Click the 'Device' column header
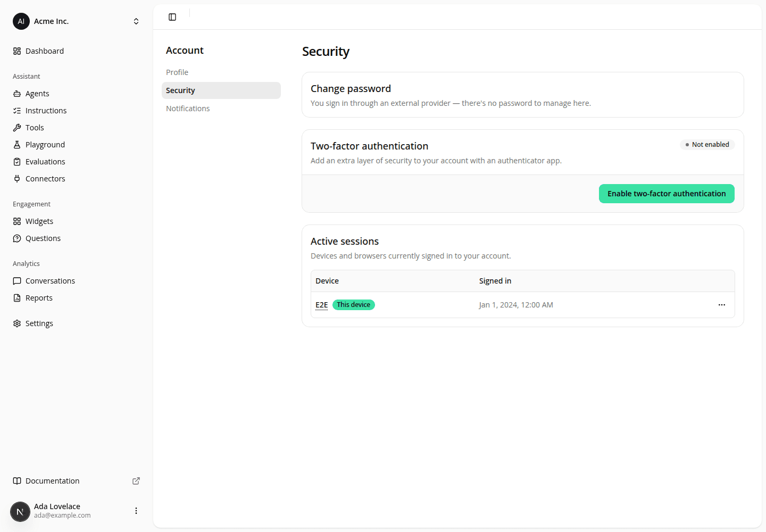Viewport: 766px width, 532px height. (327, 281)
